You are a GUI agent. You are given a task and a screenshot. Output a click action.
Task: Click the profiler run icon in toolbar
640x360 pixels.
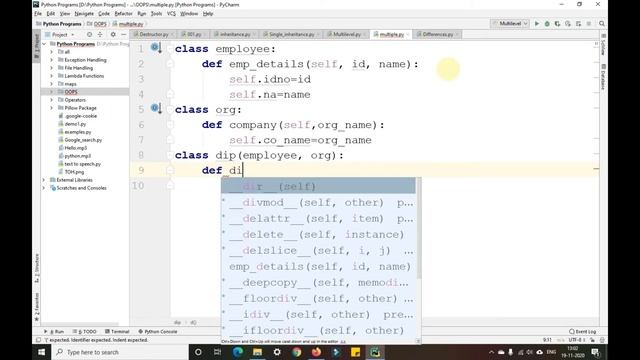click(x=568, y=24)
